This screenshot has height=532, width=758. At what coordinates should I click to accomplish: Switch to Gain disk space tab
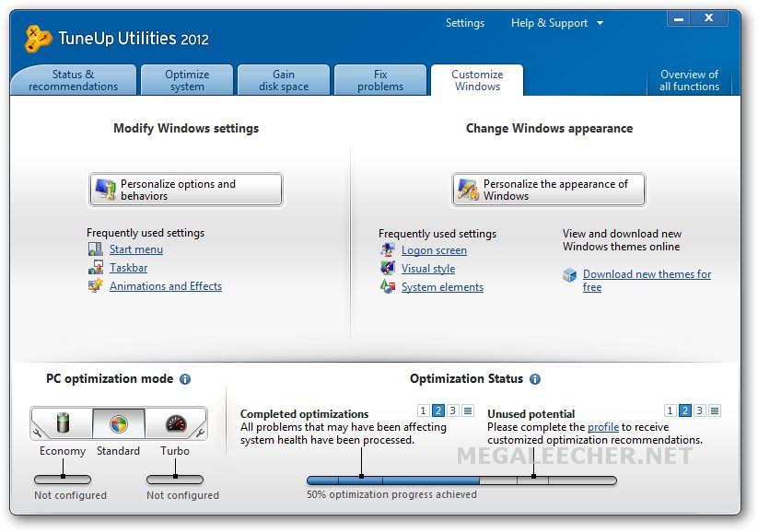pyautogui.click(x=284, y=80)
